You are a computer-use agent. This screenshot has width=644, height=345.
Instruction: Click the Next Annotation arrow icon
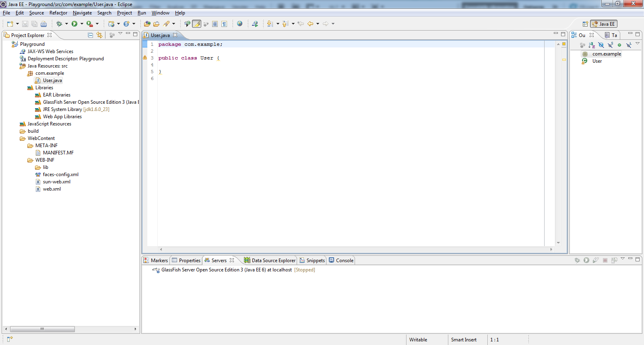[x=270, y=24]
